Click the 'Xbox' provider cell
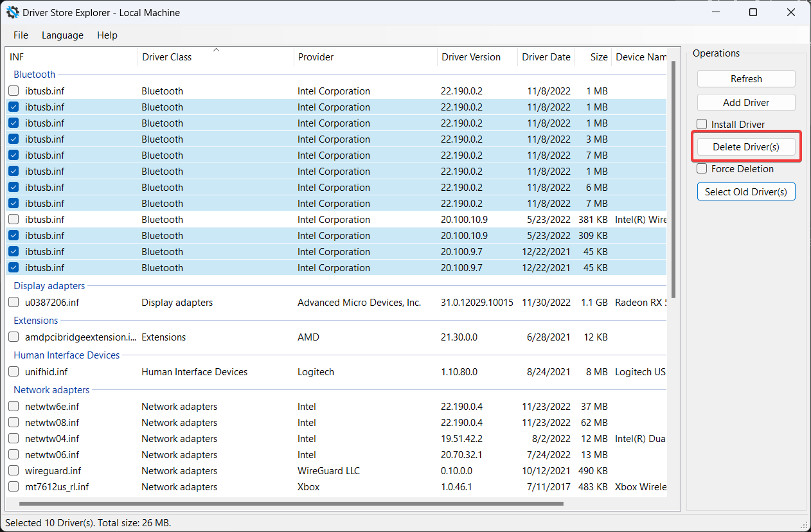The image size is (811, 532). point(308,487)
